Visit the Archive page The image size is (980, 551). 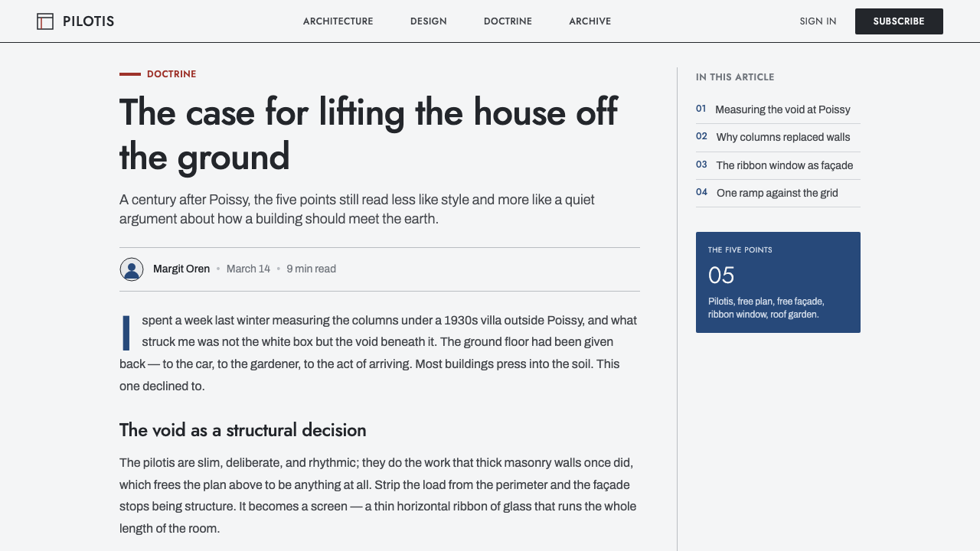(x=590, y=21)
